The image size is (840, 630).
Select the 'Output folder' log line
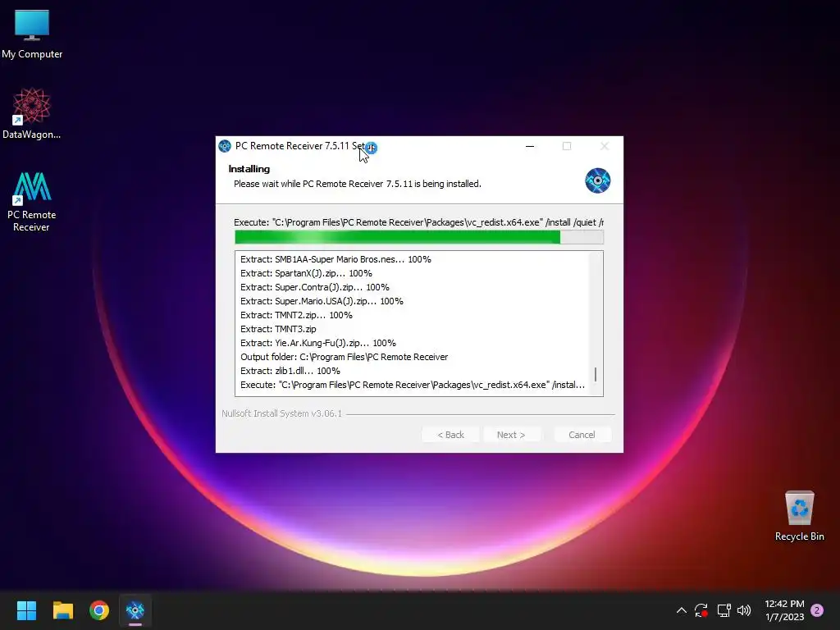344,357
